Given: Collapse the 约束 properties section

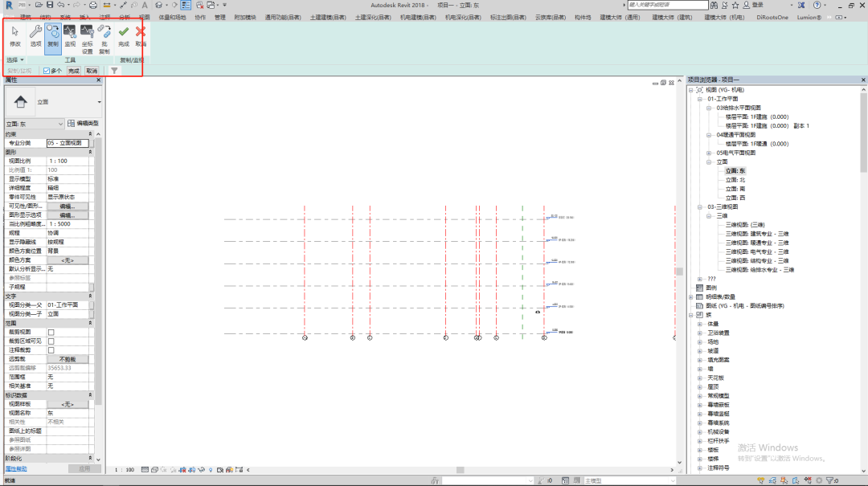Looking at the screenshot, I should pos(90,134).
